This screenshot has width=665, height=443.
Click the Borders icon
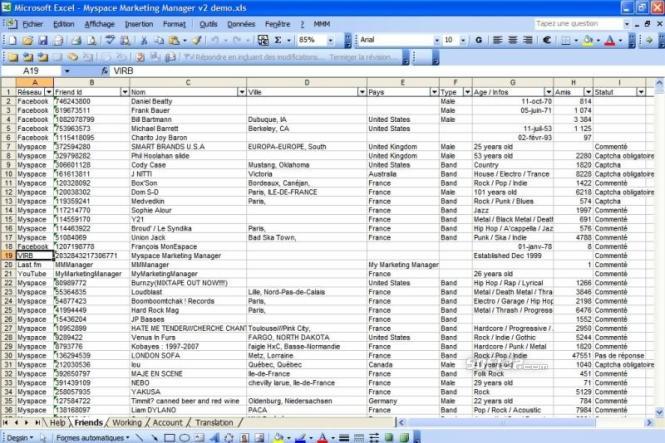tap(566, 40)
